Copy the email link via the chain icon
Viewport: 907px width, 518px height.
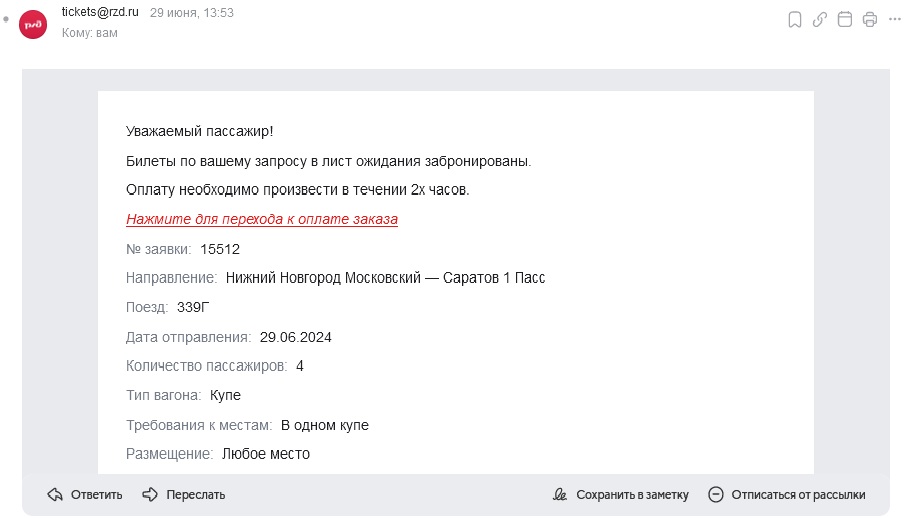click(820, 19)
